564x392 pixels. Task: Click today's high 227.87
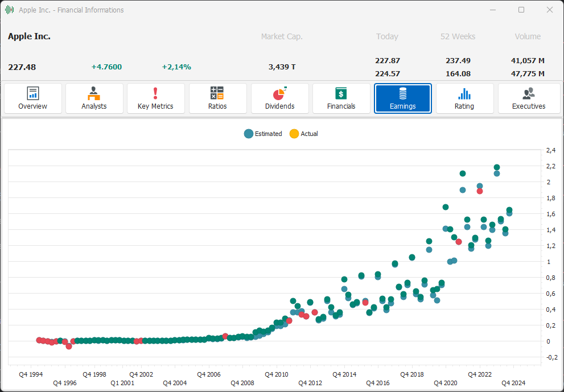tap(388, 61)
